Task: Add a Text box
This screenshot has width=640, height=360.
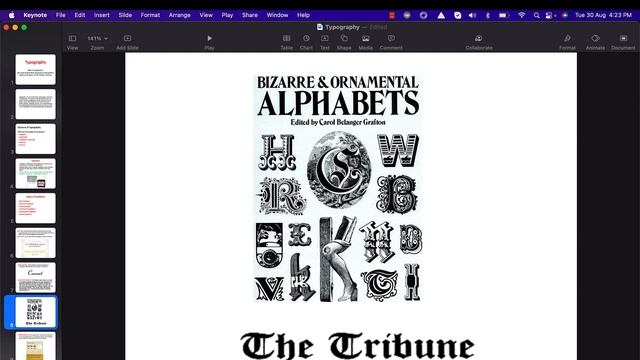Action: [x=324, y=42]
